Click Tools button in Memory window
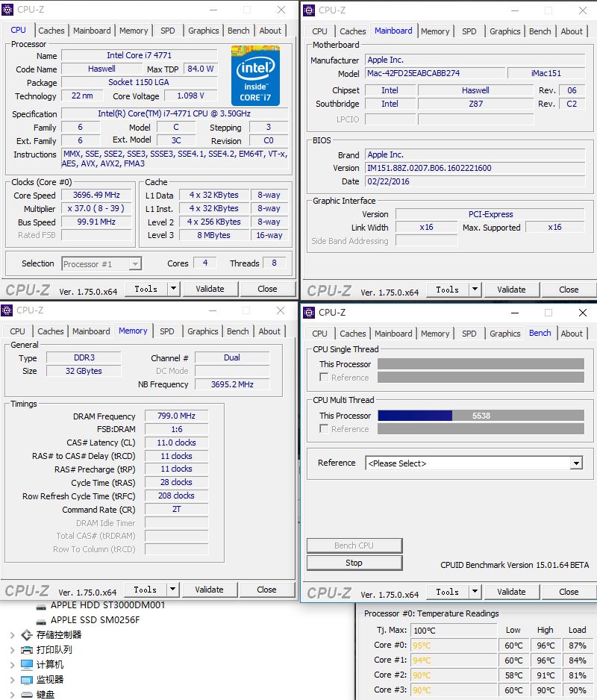 [x=145, y=590]
